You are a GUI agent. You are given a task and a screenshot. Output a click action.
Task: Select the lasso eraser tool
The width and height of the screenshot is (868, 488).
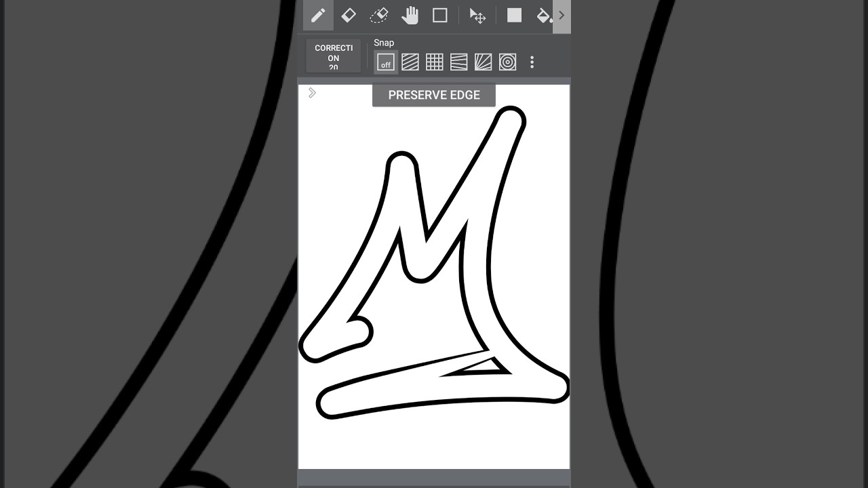coord(379,15)
